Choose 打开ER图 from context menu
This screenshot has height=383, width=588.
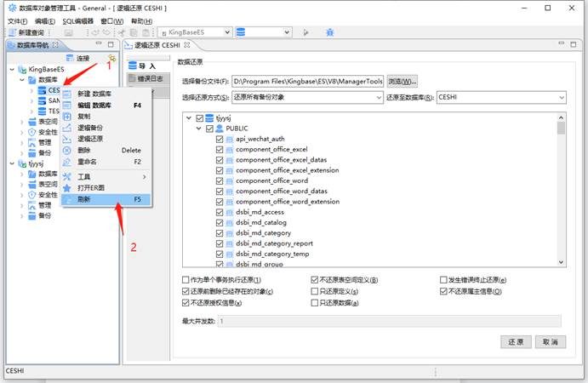(x=106, y=188)
